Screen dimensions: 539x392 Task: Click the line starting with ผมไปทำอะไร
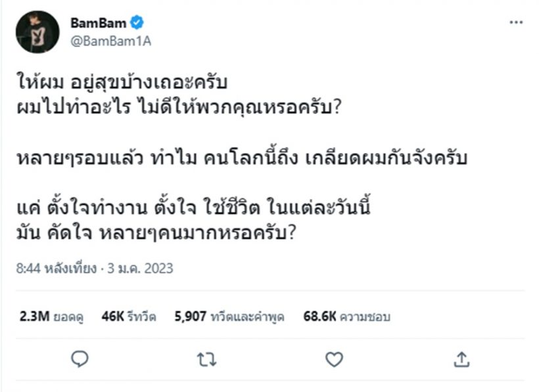(177, 107)
